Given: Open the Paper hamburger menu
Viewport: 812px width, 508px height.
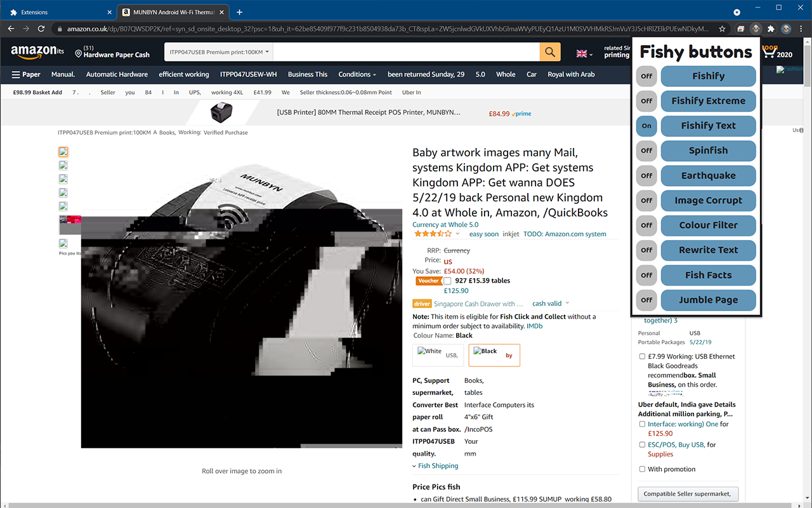Looking at the screenshot, I should tap(26, 74).
